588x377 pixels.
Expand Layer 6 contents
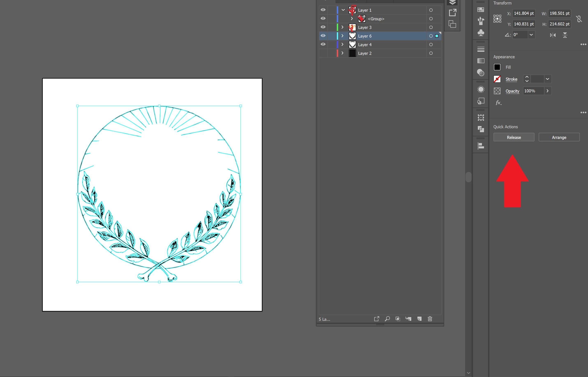[x=342, y=36]
